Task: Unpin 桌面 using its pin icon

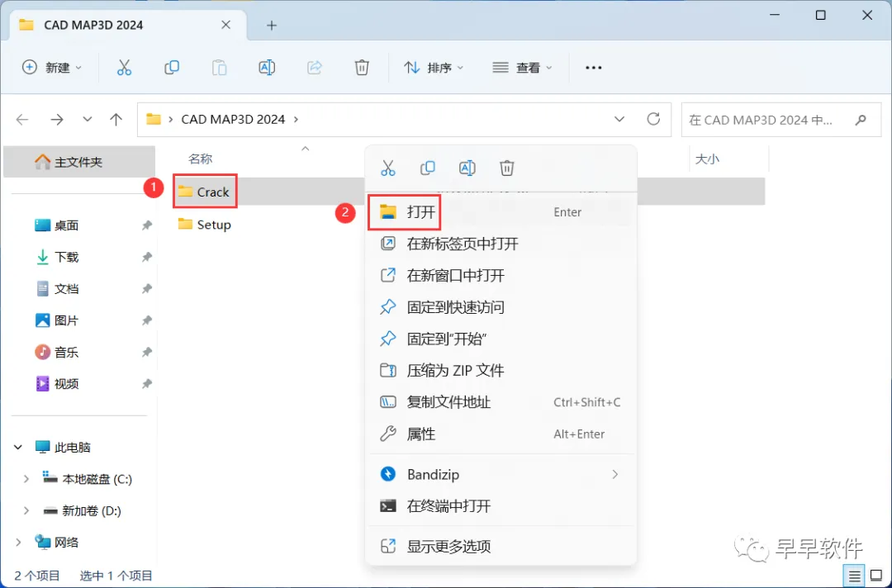Action: [x=147, y=225]
